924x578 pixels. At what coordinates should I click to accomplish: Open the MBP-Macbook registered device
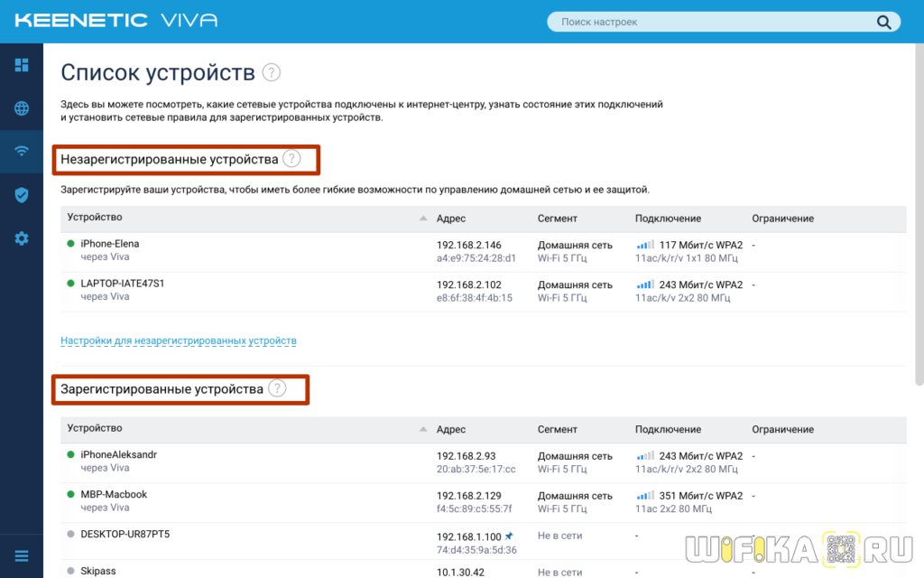[114, 495]
